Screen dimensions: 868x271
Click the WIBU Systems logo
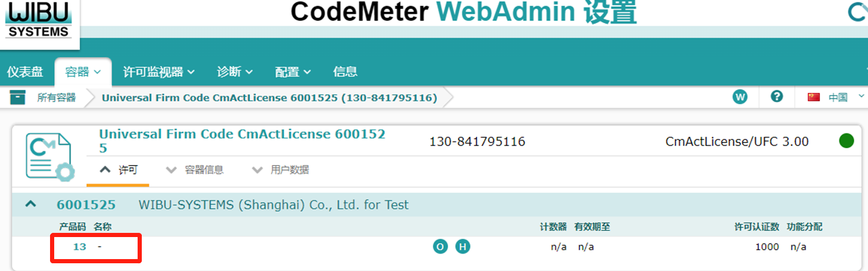[x=39, y=21]
